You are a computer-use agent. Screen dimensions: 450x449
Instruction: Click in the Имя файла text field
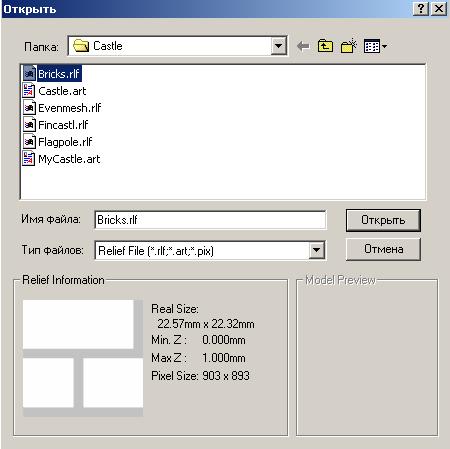click(210, 220)
